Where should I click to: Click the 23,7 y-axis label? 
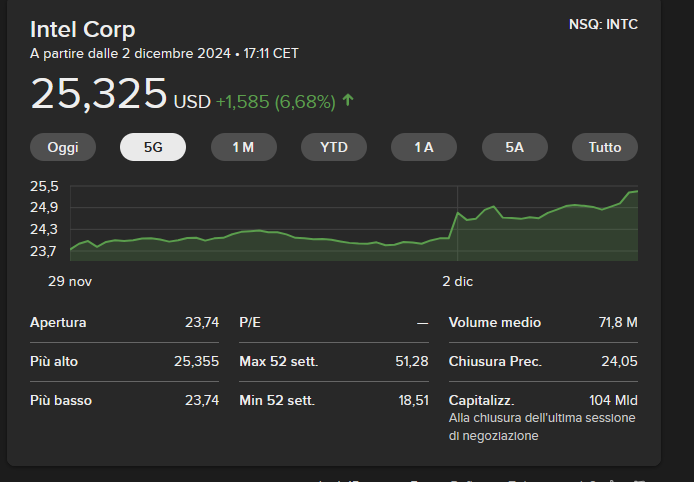pos(44,251)
